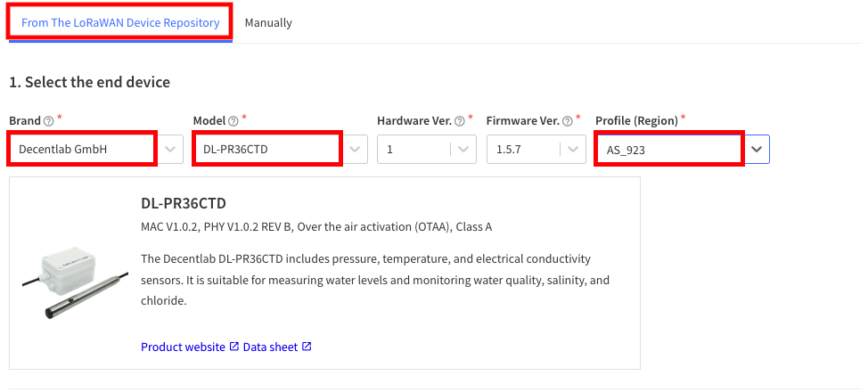Viewport: 868px width, 392px height.
Task: Open the Product website link
Action: click(x=184, y=347)
